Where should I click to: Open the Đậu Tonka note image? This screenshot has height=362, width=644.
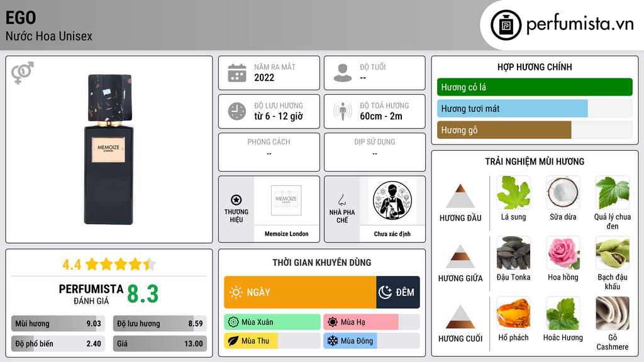pyautogui.click(x=513, y=253)
